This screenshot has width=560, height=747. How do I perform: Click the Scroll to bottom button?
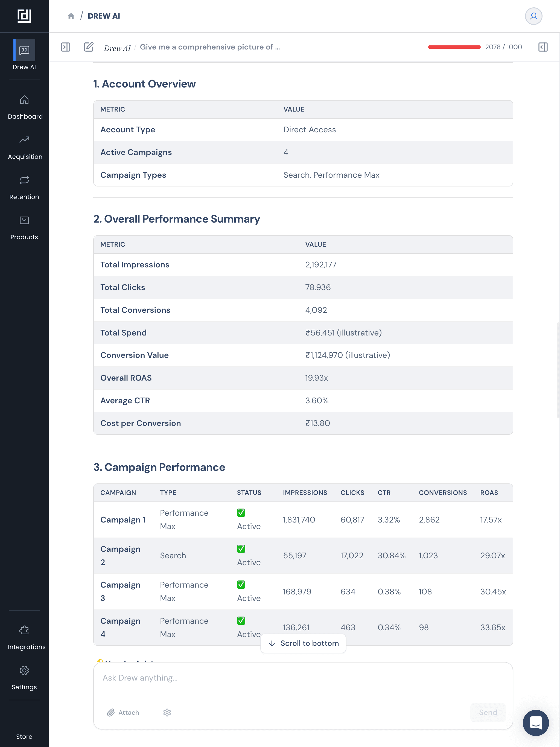[303, 643]
